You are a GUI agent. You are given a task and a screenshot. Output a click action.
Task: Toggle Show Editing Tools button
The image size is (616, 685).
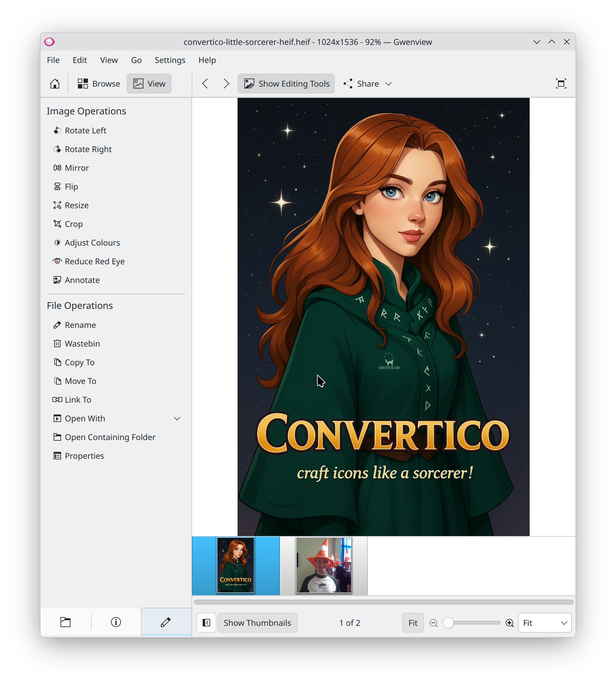point(286,84)
